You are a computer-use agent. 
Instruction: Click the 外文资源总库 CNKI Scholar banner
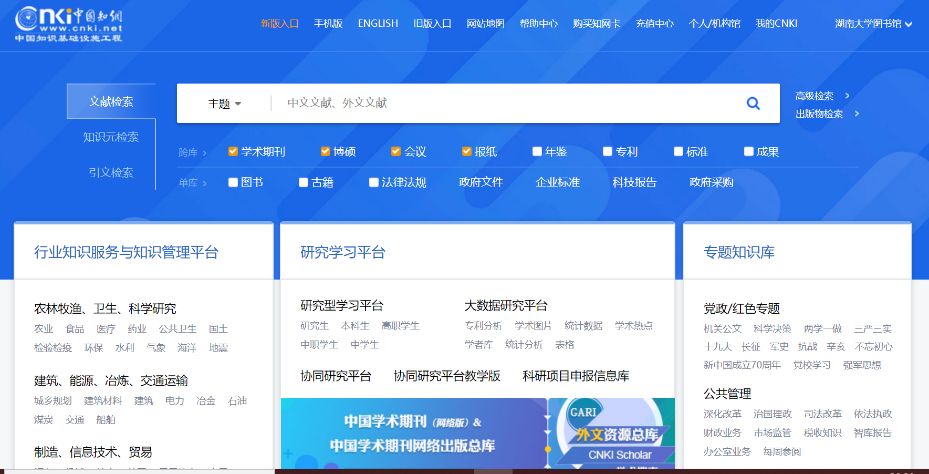click(611, 434)
